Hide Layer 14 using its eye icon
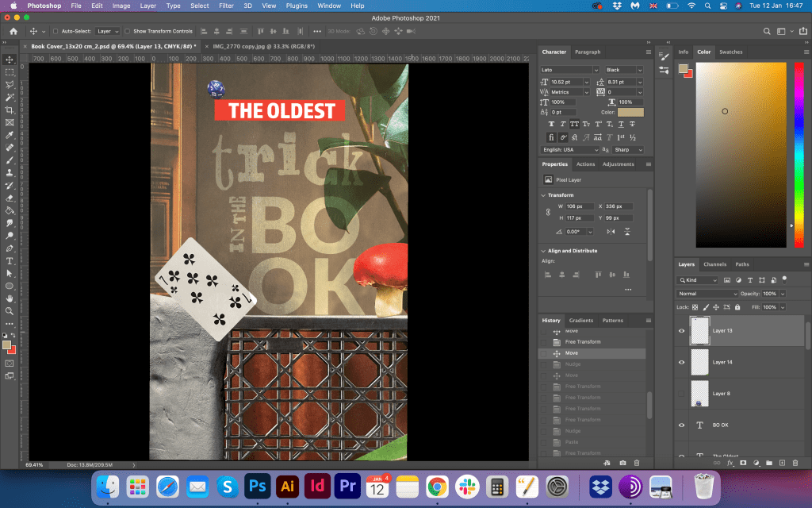This screenshot has height=508, width=812. [x=681, y=362]
